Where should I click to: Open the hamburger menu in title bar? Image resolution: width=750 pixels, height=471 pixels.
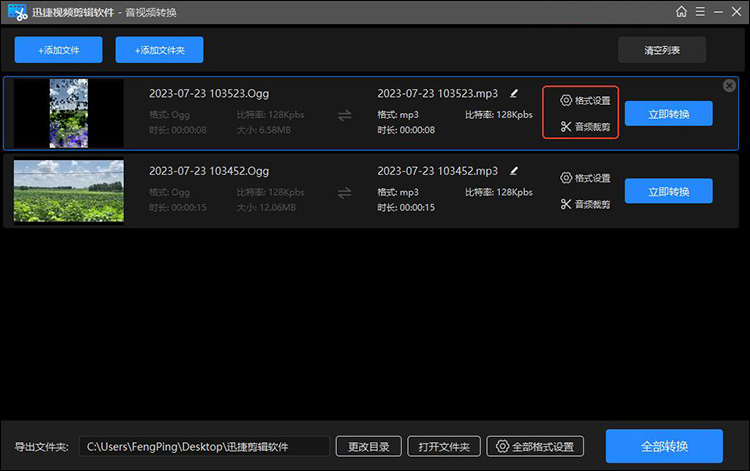pyautogui.click(x=700, y=11)
